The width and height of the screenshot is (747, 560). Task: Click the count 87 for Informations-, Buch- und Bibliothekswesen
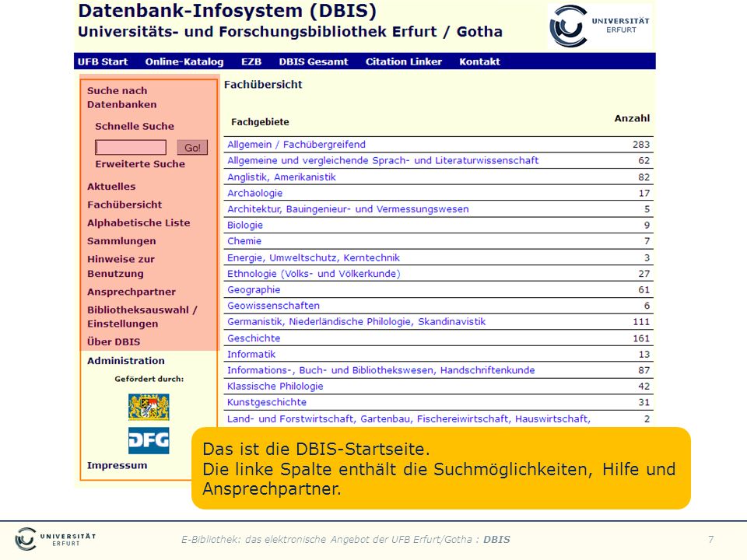tap(644, 370)
